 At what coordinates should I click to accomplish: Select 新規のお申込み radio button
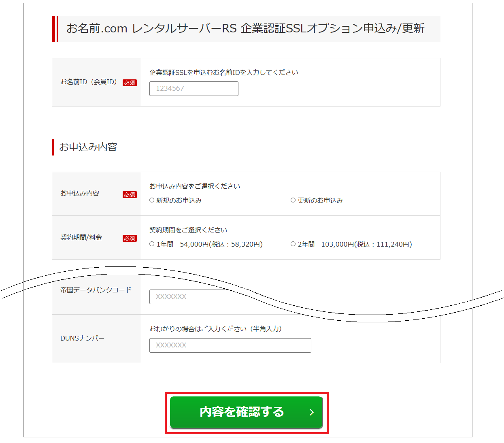152,200
